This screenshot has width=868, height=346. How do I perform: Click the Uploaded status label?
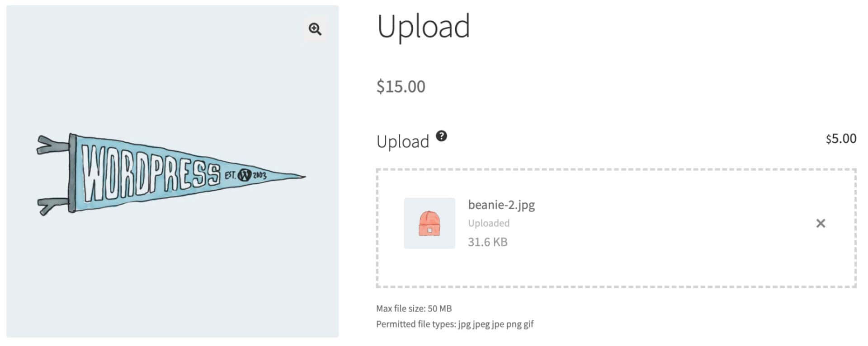(488, 223)
